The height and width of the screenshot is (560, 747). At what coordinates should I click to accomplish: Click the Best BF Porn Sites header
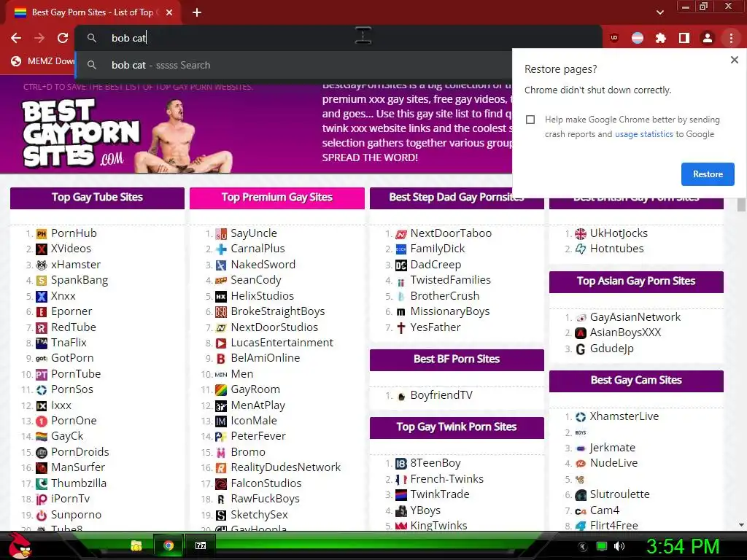(457, 359)
